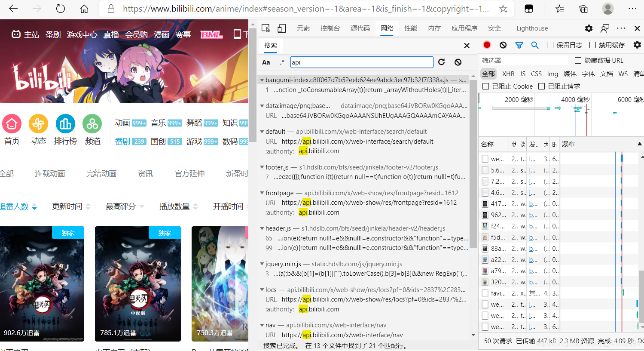644x351 pixels.
Task: Collapse header.js search result group
Action: (x=262, y=228)
